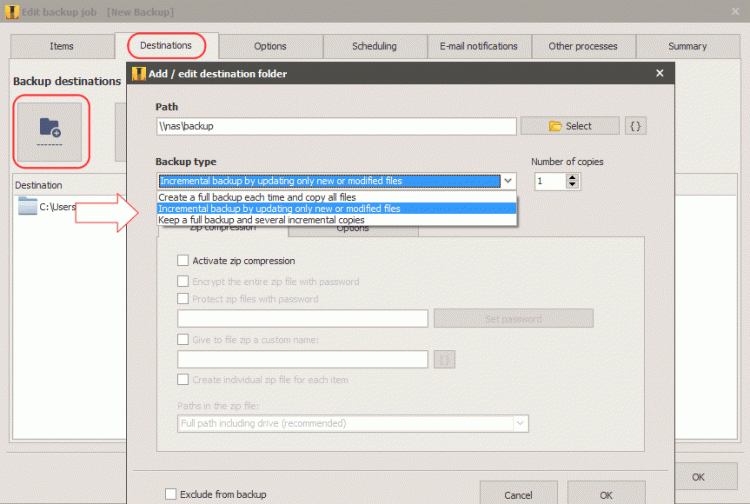The image size is (750, 504).
Task: Click the Path input field
Action: coord(335,126)
